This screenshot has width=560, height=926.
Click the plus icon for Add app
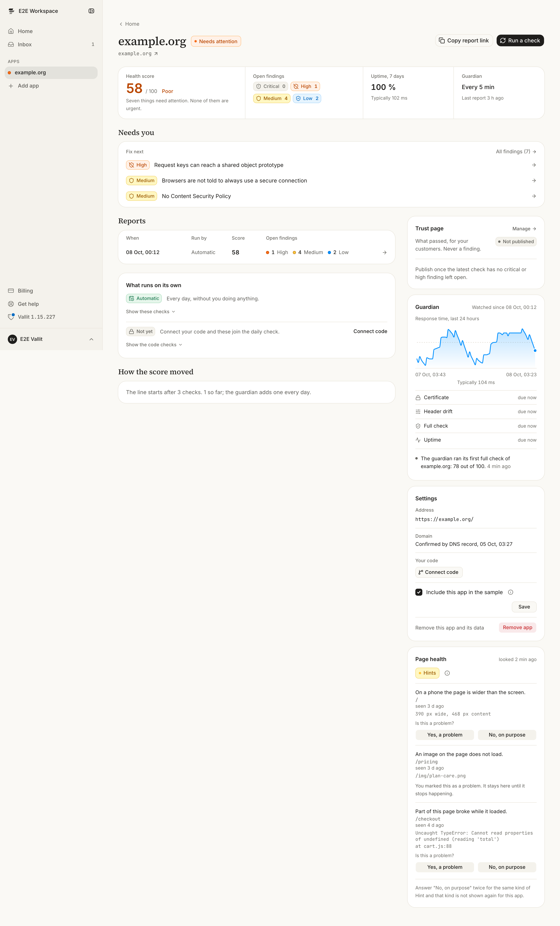[x=11, y=86]
